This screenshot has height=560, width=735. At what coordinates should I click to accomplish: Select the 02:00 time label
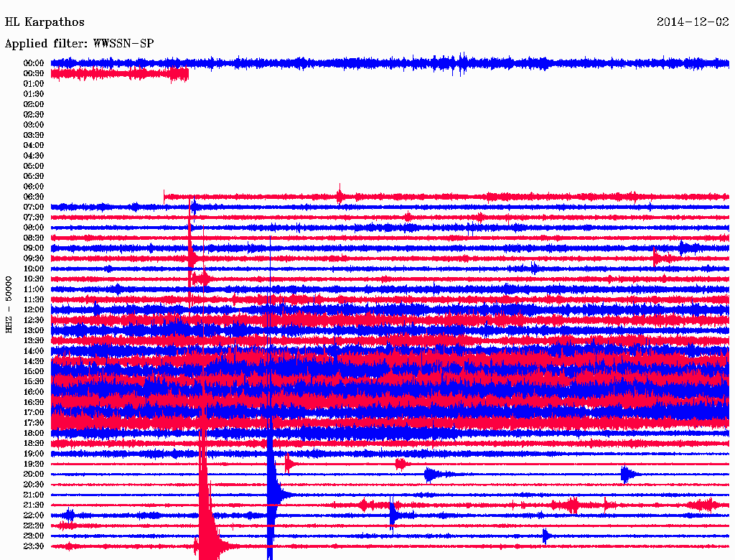click(34, 105)
